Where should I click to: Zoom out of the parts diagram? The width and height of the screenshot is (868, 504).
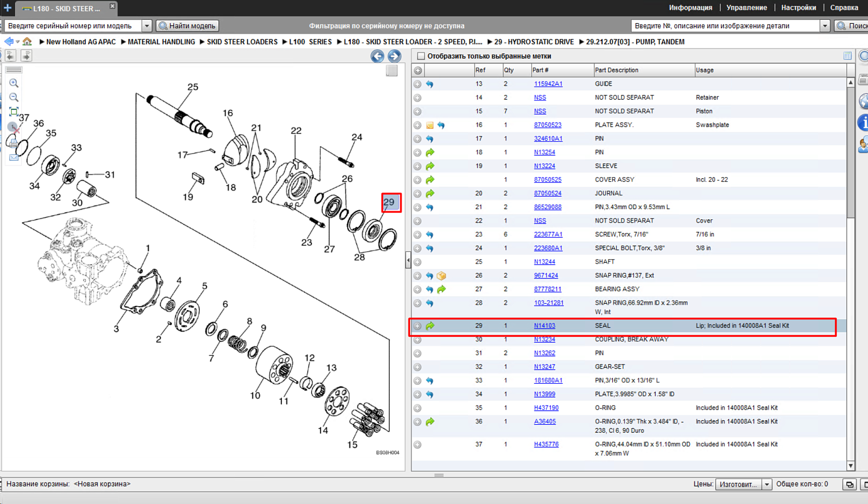tap(14, 97)
